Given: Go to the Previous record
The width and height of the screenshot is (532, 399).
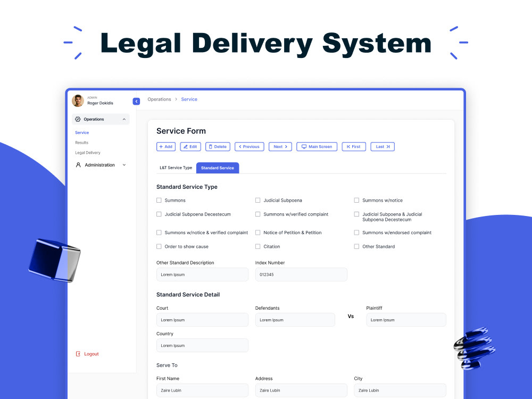Looking at the screenshot, I should point(250,147).
